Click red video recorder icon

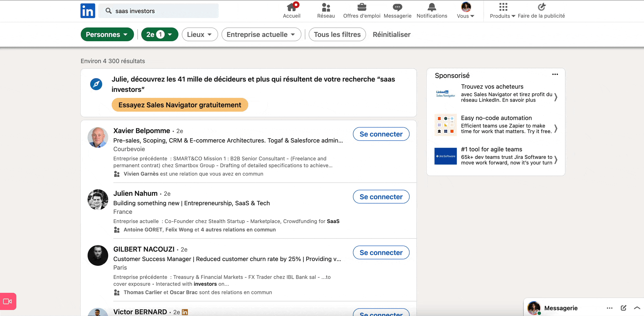coord(8,301)
